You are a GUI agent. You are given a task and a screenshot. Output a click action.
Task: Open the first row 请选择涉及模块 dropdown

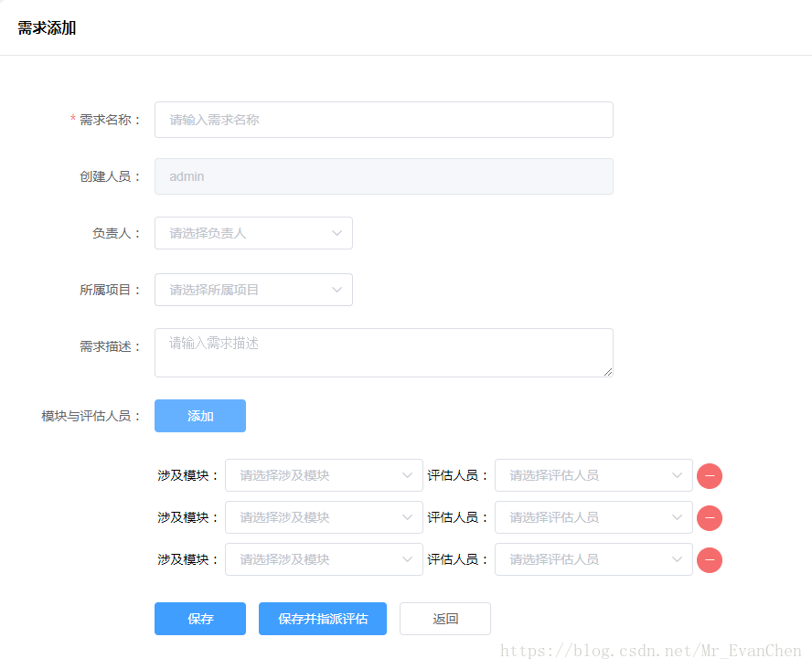324,475
